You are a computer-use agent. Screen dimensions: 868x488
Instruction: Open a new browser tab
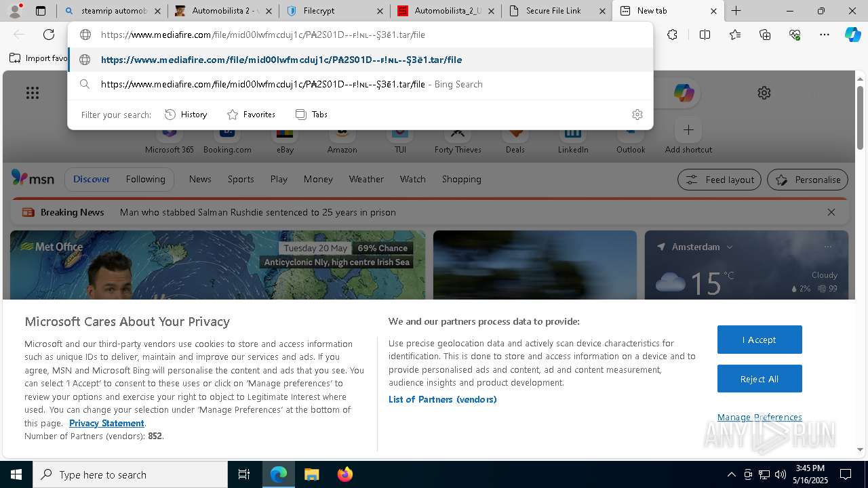point(736,11)
